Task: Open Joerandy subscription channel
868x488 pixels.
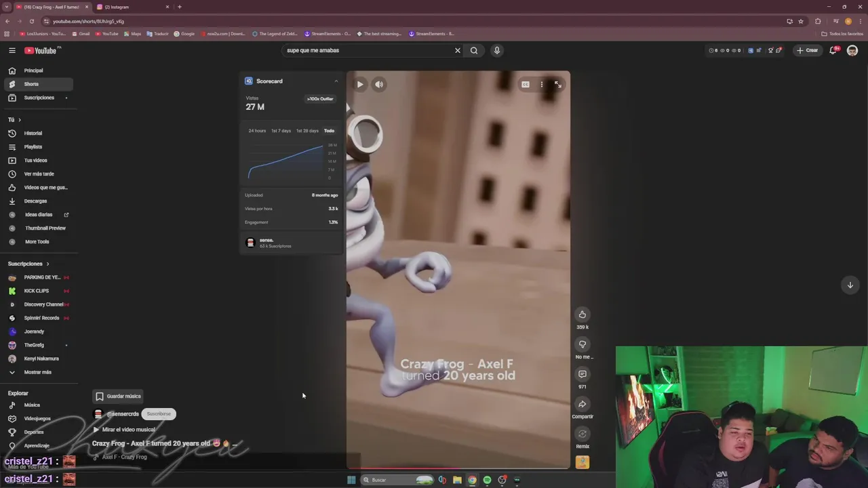Action: point(38,331)
